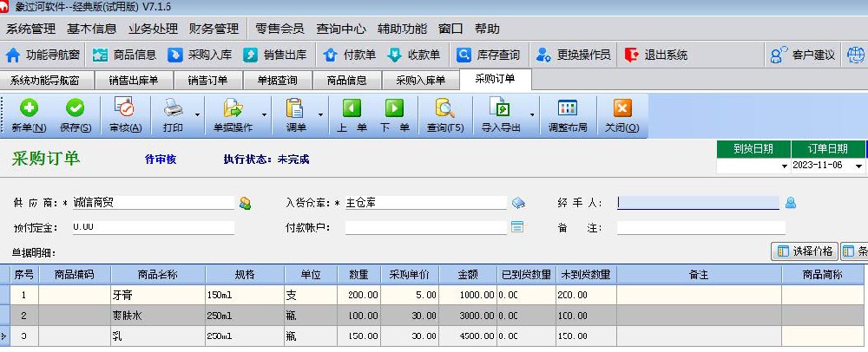The image size is (868, 352).
Task: Open 功能导航窗 home icon
Action: tap(13, 55)
